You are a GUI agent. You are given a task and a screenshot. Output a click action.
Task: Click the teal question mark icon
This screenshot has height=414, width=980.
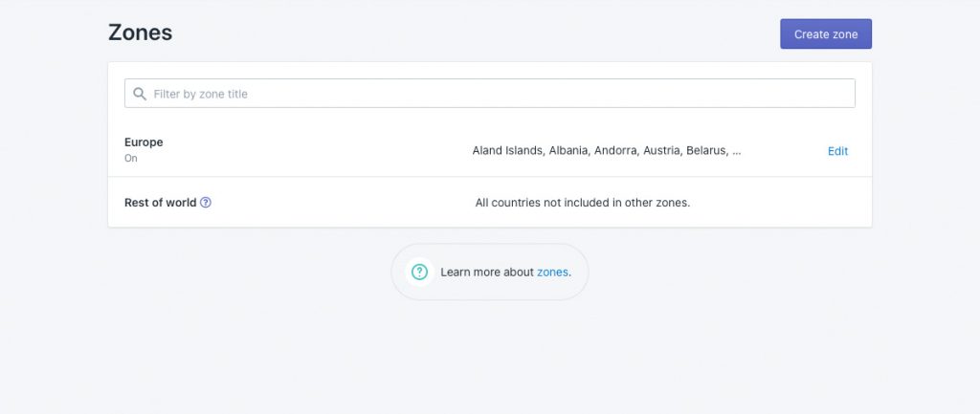(x=419, y=272)
